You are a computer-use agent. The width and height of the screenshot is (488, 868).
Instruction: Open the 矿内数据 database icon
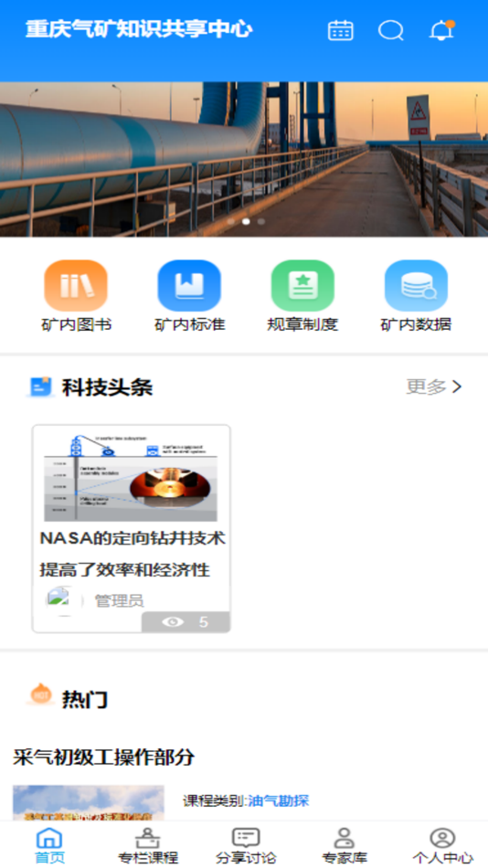click(x=416, y=286)
